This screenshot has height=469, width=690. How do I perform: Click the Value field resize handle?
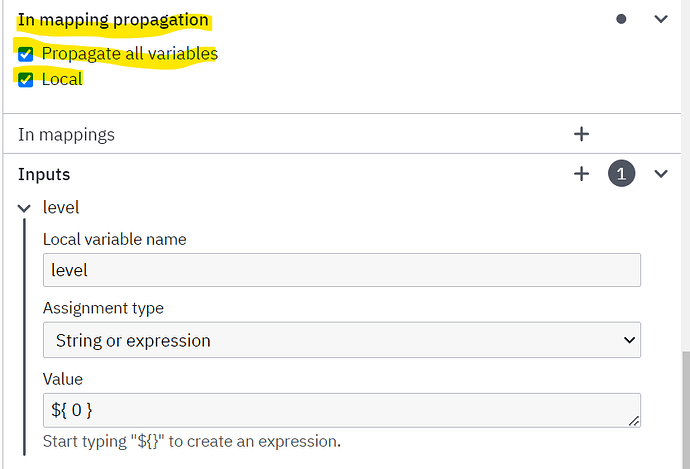point(634,421)
